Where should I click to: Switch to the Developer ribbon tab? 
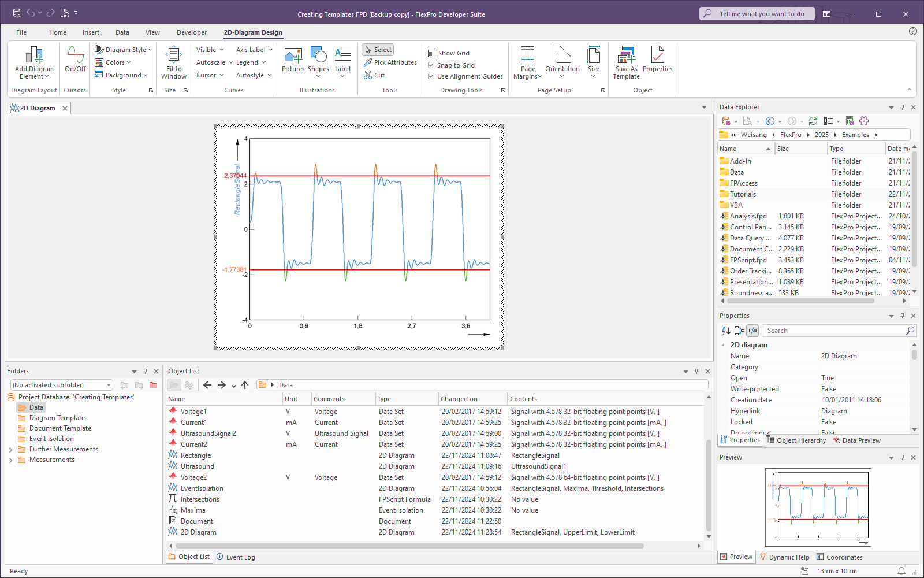[x=192, y=32]
